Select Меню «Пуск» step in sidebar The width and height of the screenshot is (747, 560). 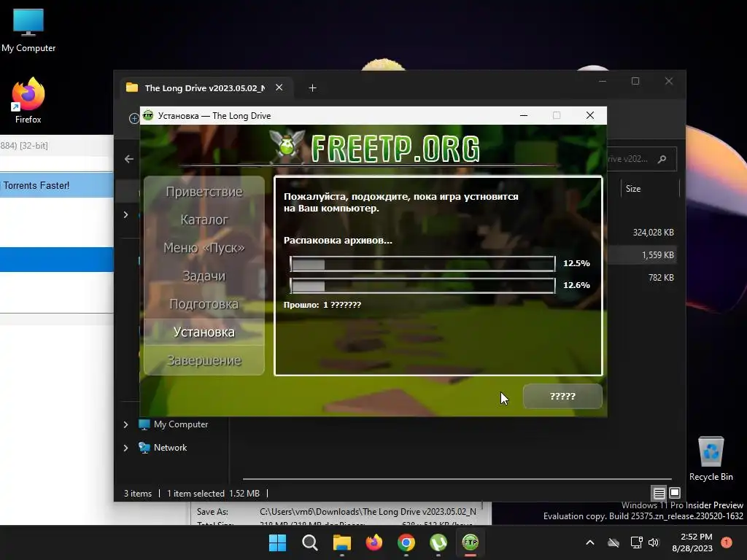[204, 248]
